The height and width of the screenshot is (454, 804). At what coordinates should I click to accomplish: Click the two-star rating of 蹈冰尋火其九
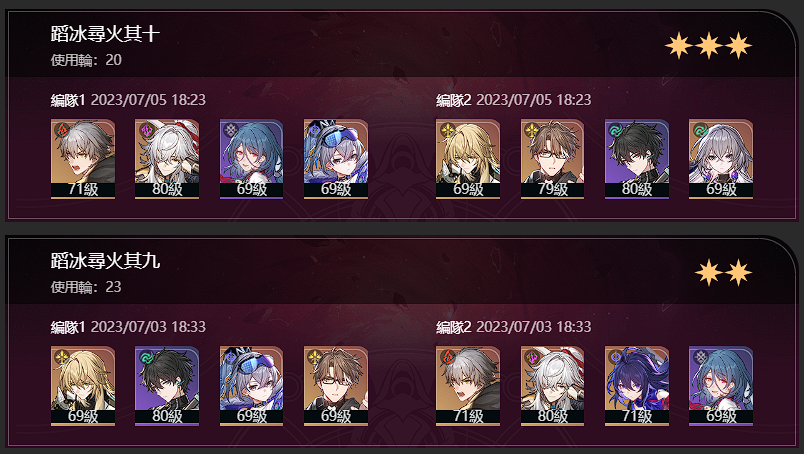(723, 272)
